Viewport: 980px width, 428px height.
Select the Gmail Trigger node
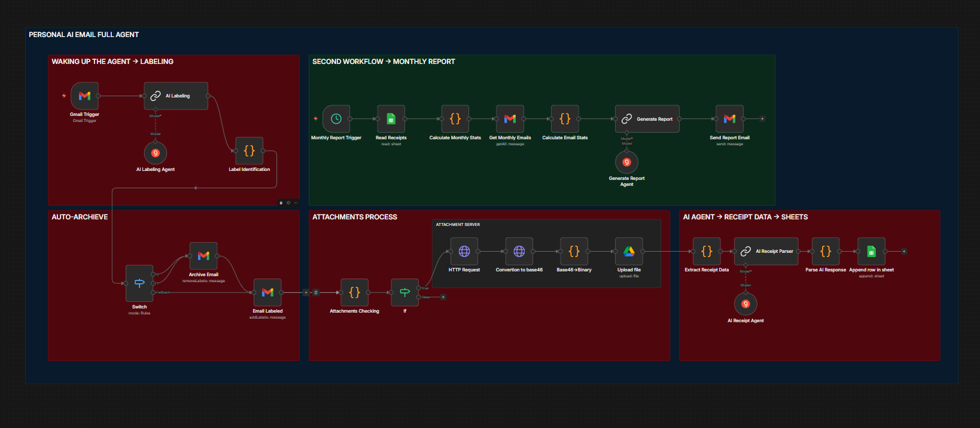84,96
